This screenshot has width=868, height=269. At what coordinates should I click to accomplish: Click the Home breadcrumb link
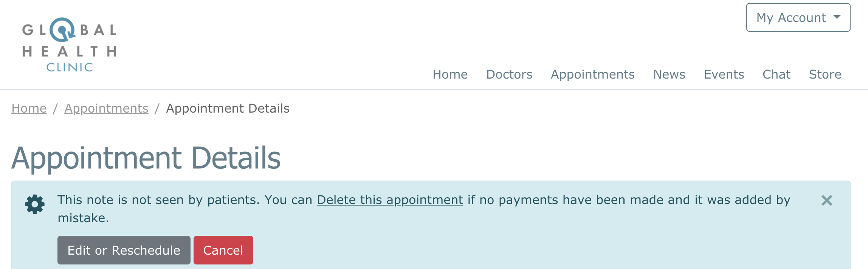click(29, 108)
